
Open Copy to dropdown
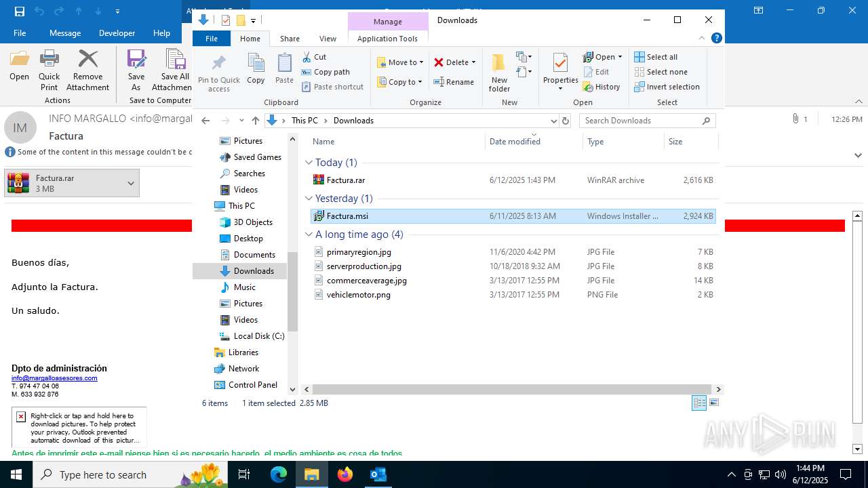coord(400,82)
